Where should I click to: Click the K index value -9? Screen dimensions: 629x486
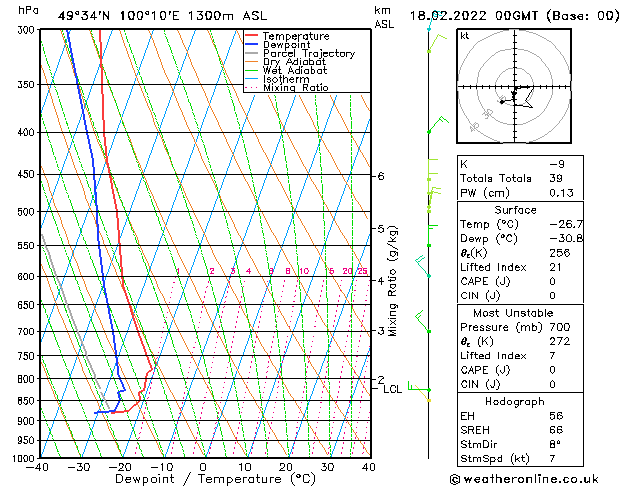coord(557,164)
